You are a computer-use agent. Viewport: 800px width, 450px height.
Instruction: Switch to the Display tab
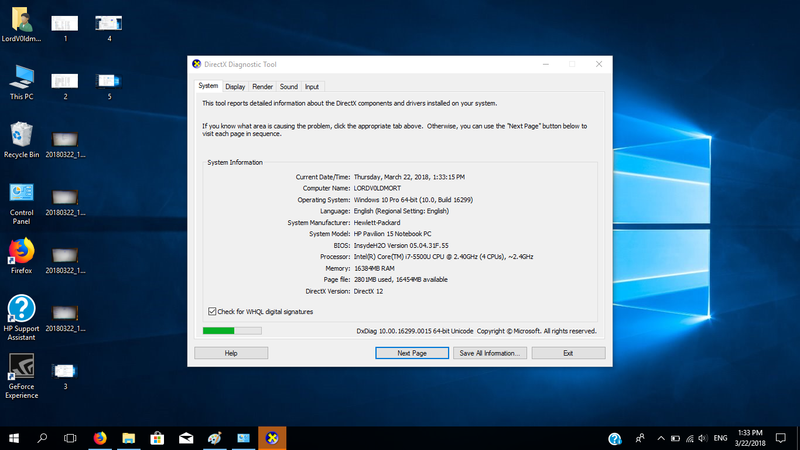click(235, 87)
